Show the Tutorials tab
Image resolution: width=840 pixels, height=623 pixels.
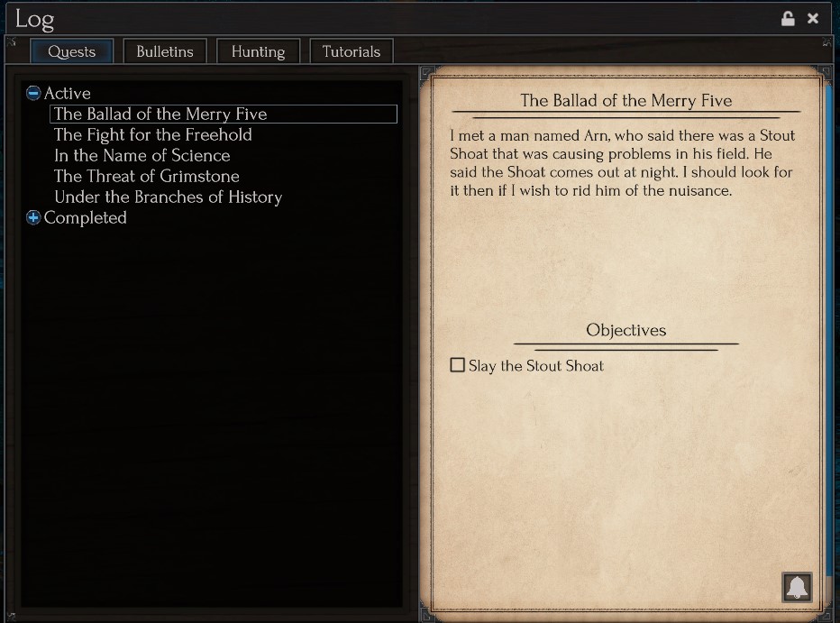click(352, 51)
